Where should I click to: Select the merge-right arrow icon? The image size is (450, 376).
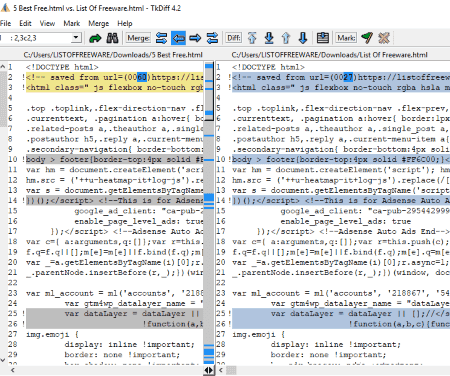[x=195, y=38]
